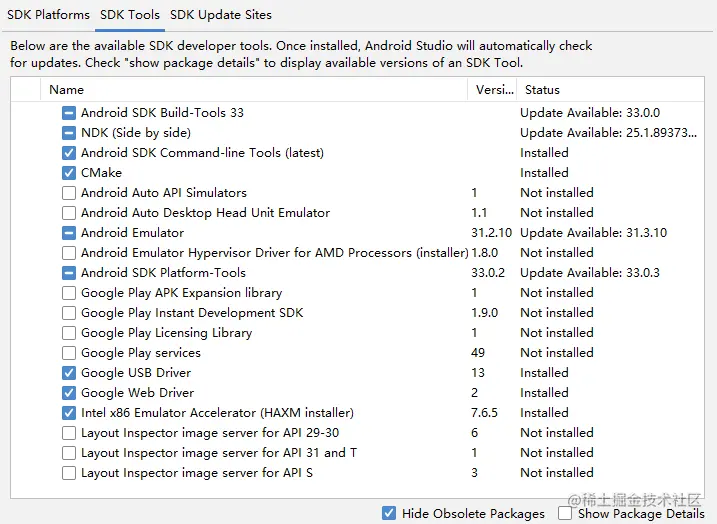Image resolution: width=717 pixels, height=524 pixels.
Task: Click status 'Update Available: 33.0.3'
Action: click(590, 273)
